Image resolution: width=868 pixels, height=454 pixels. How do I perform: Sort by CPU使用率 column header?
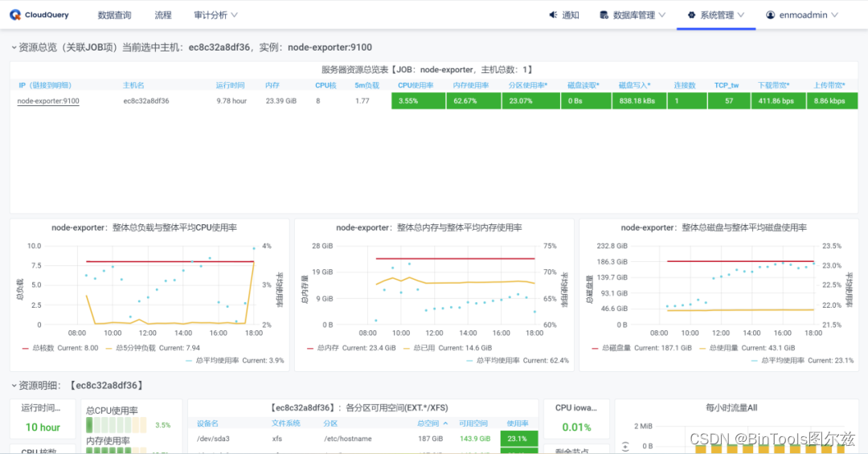416,85
